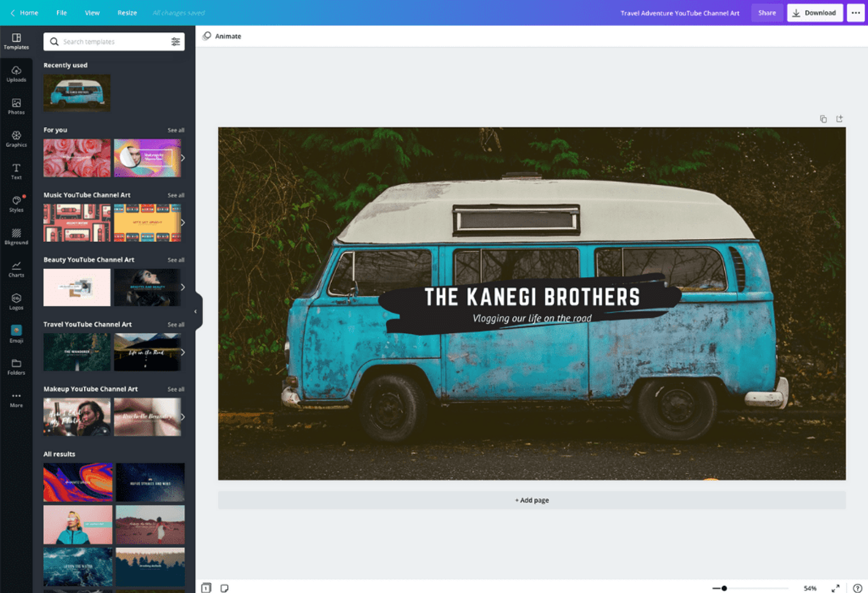Open the Resize menu
The height and width of the screenshot is (593, 868).
127,13
